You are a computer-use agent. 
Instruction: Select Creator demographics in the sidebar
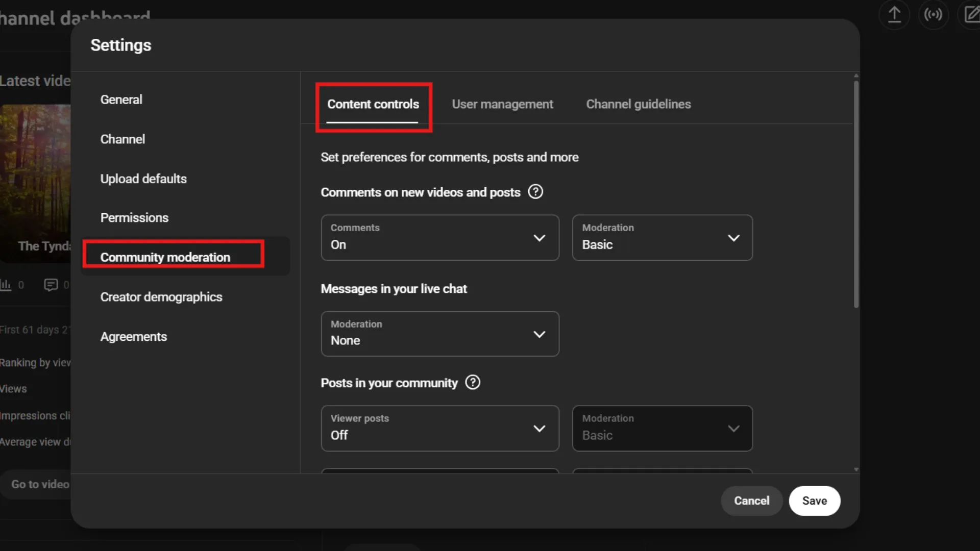[161, 297]
